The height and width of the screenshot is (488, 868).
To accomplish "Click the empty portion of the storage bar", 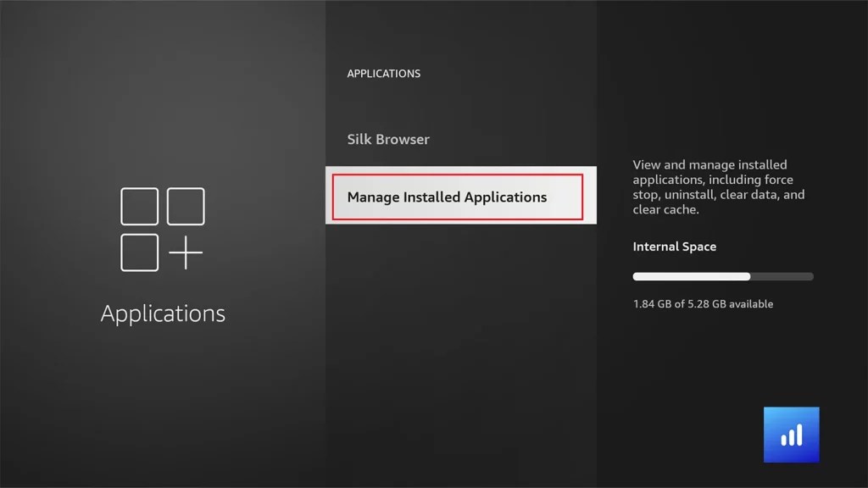I will tap(782, 276).
